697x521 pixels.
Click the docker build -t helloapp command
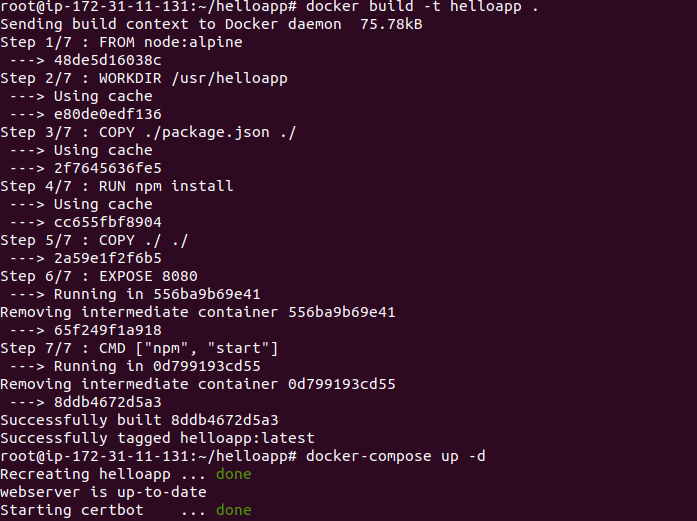(422, 6)
